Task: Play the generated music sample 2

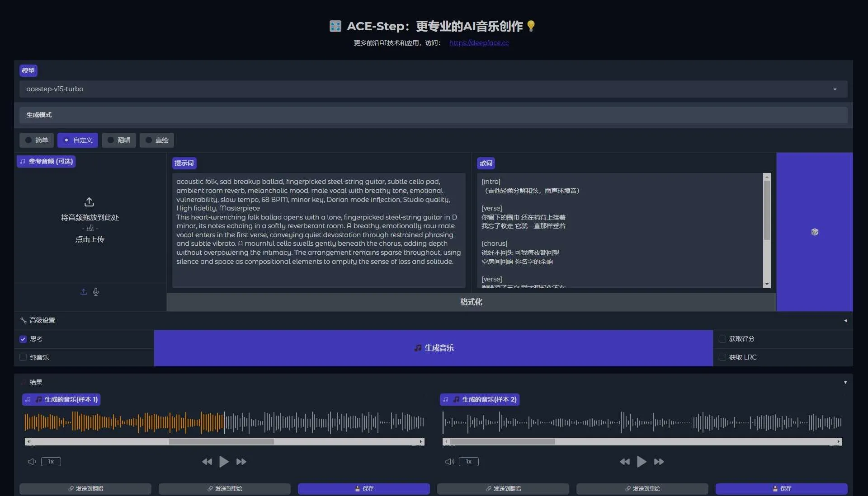Action: click(642, 462)
